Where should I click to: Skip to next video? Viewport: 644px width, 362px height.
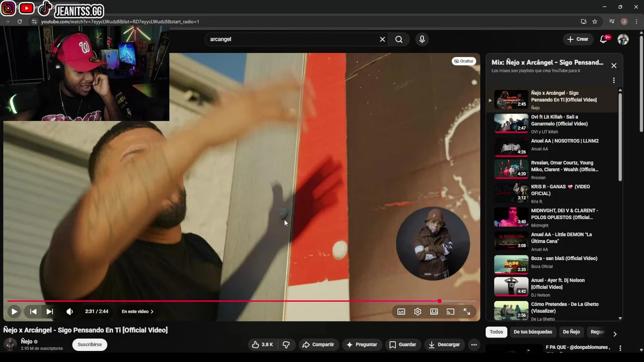pos(50,312)
